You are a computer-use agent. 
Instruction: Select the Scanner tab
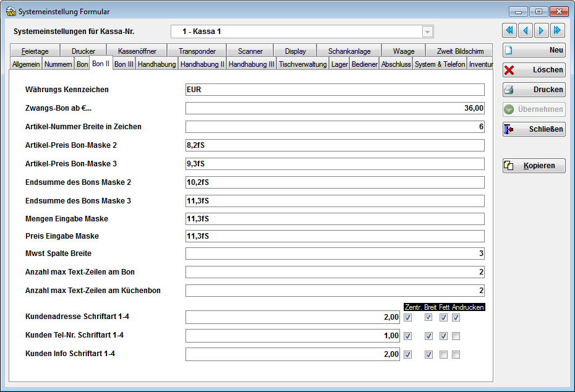coord(250,51)
